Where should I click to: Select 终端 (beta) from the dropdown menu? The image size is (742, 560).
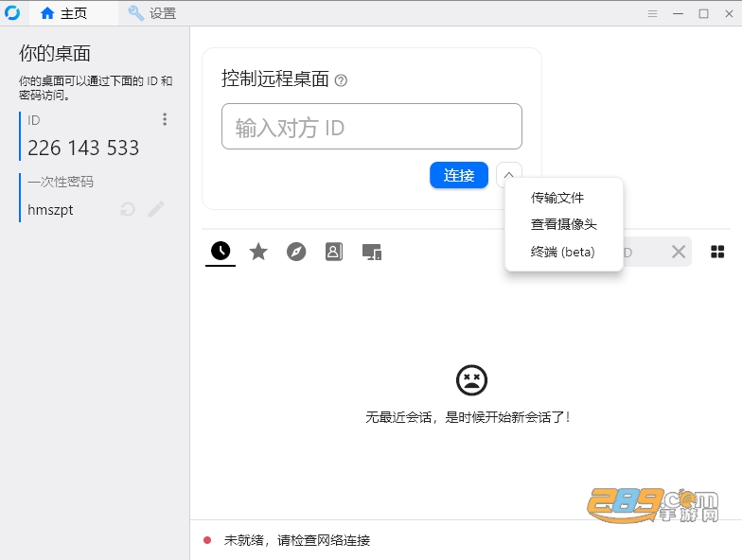pyautogui.click(x=562, y=252)
